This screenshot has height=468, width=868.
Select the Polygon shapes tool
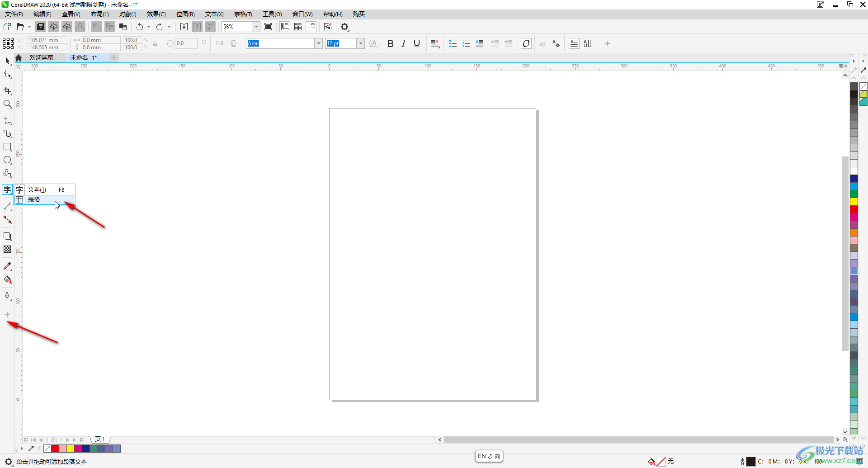tap(7, 173)
